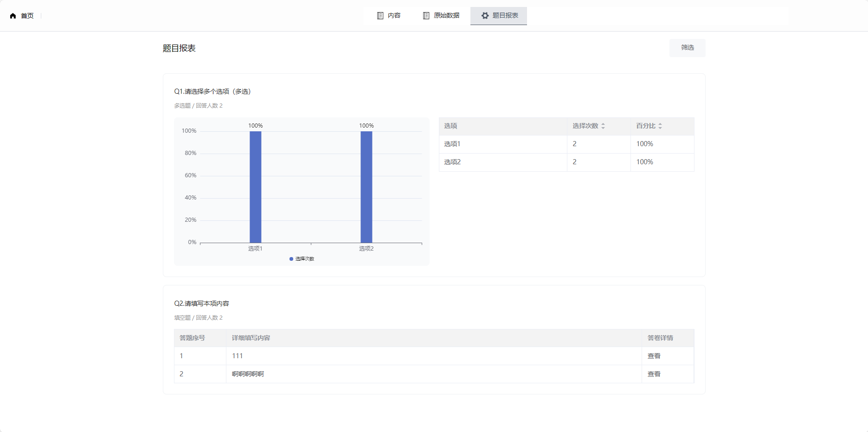Click the document icon on 原始数据 tab

pos(426,16)
